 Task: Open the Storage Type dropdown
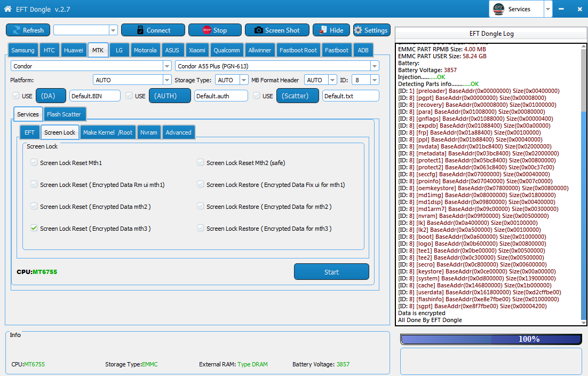click(x=244, y=80)
